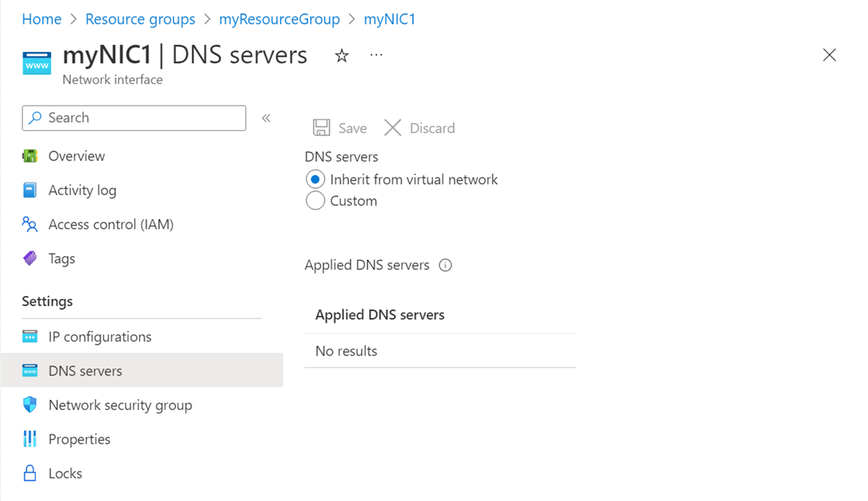Navigate to Home
868x501 pixels.
41,19
